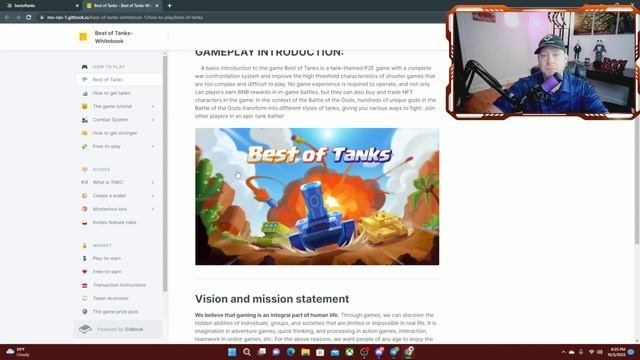The height and width of the screenshot is (360, 640).
Task: Expand the Combat System chevron
Action: (153, 120)
